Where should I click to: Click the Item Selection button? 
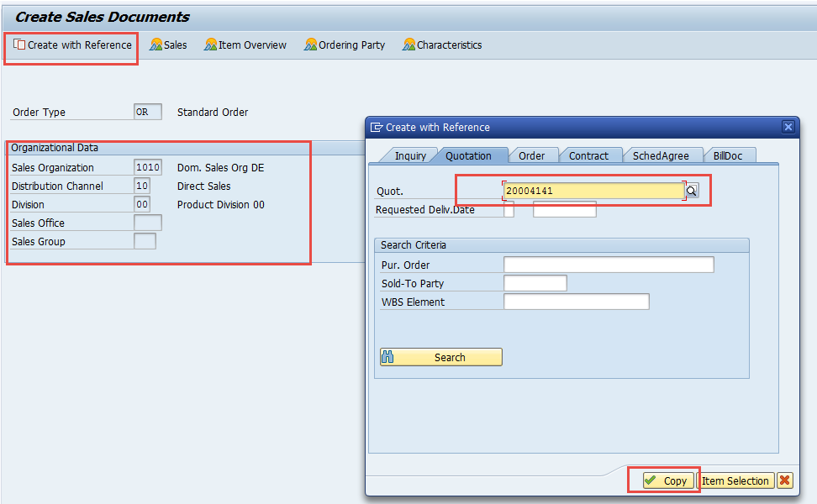coord(735,480)
